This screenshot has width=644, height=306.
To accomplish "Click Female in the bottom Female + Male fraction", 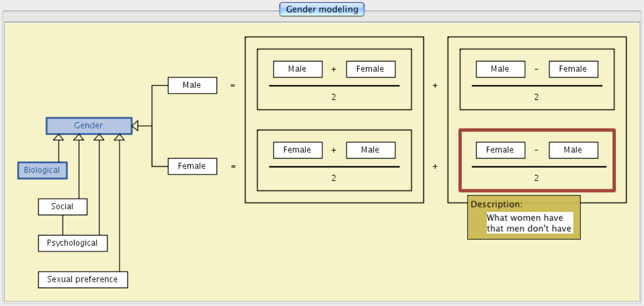I will click(x=297, y=150).
